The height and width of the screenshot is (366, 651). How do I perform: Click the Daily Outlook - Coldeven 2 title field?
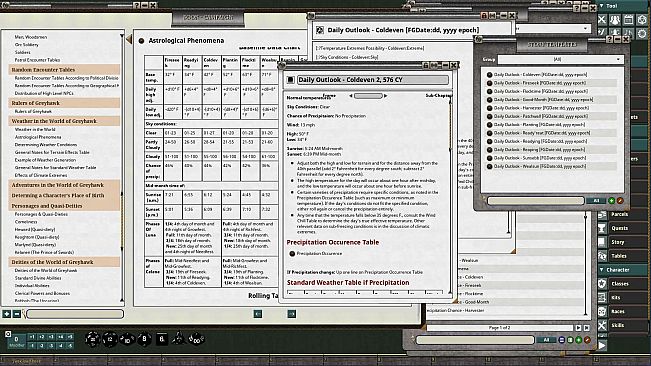[x=373, y=80]
